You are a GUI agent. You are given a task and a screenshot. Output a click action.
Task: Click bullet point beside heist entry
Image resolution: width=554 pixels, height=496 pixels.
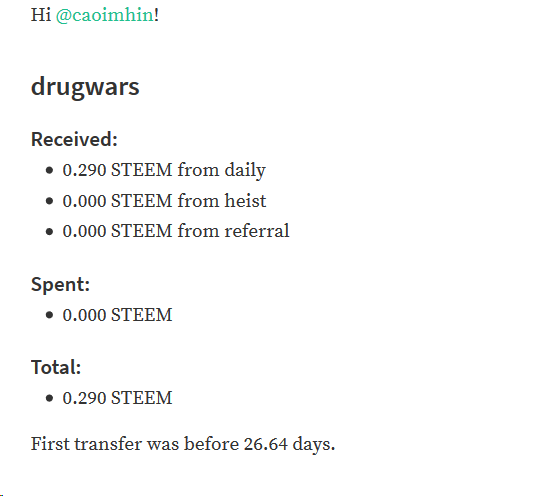[49, 201]
